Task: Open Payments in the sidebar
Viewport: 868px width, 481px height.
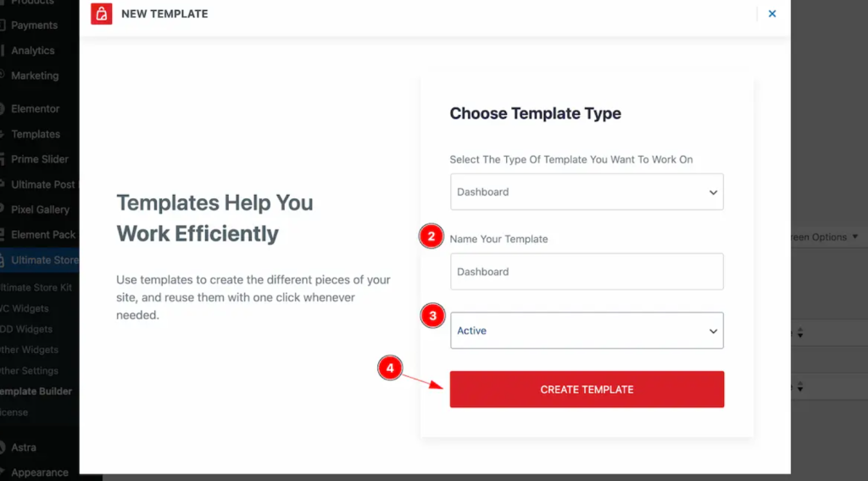Action: tap(34, 25)
